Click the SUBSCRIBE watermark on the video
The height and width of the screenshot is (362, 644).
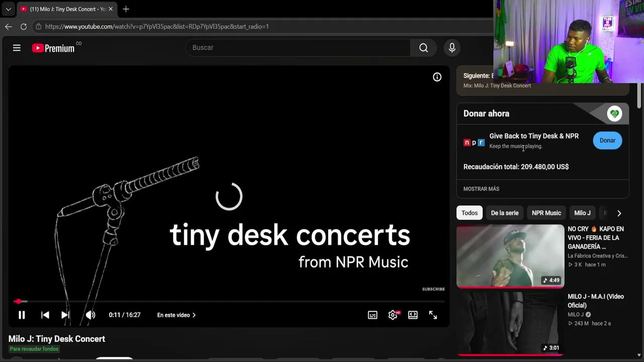click(433, 289)
